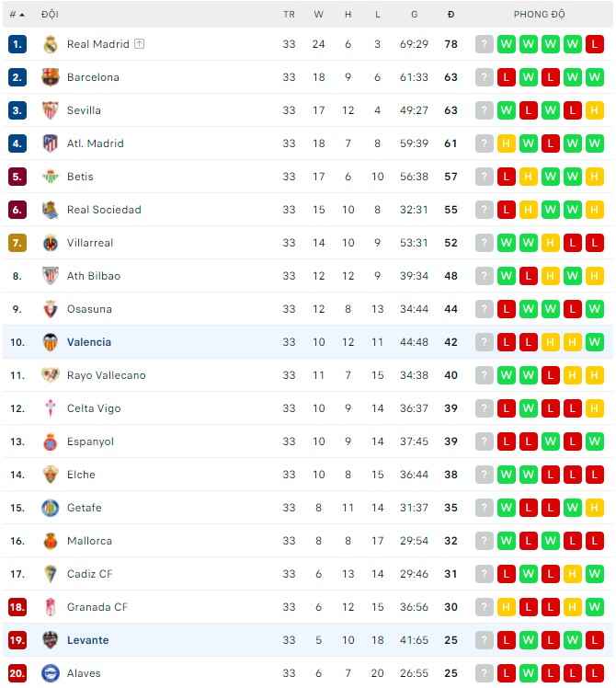Image resolution: width=616 pixels, height=688 pixels.
Task: Click Granada CF's rank 18 badge
Action: pos(17,607)
